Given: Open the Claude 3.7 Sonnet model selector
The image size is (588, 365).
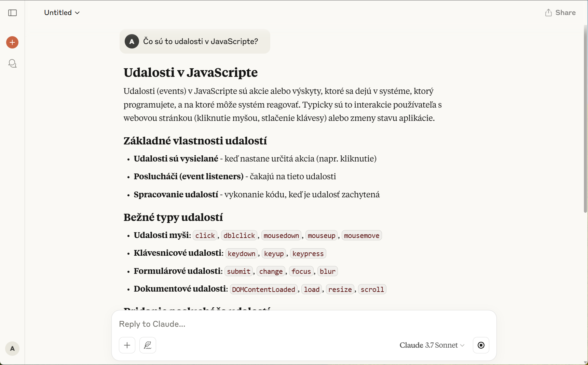Looking at the screenshot, I should (x=432, y=345).
